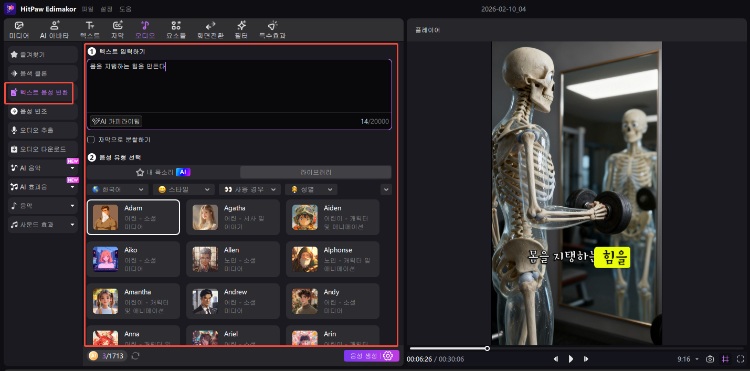Image resolution: width=750 pixels, height=371 pixels.
Task: Select the Aiden voice card
Action: point(332,217)
